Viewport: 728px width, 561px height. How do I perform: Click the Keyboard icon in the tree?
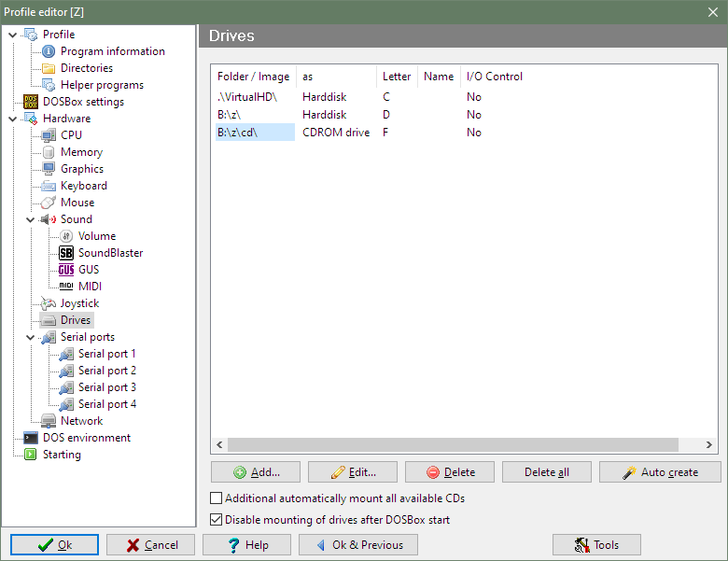(x=49, y=186)
